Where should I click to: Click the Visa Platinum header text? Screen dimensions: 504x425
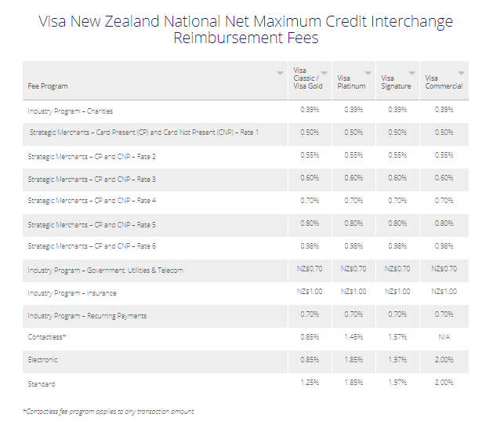[351, 82]
